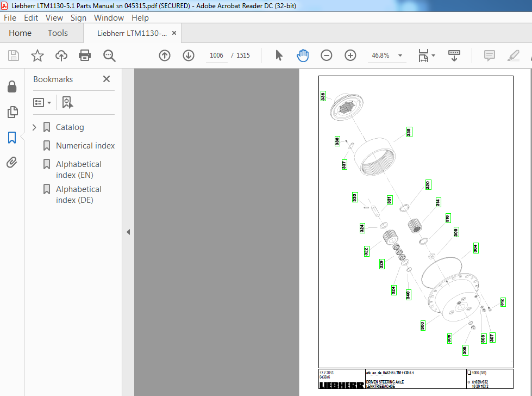Screen dimensions: 532x396
Task: Click part label 335 in the diagram
Action: pyautogui.click(x=409, y=132)
